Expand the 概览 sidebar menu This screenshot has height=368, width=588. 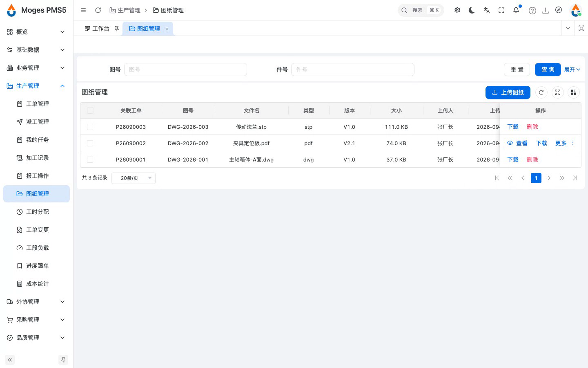(36, 32)
